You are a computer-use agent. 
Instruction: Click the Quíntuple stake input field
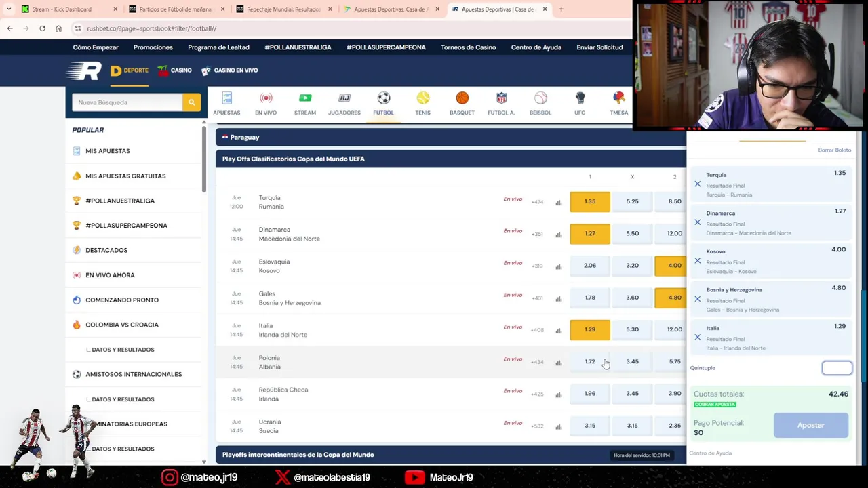point(837,368)
